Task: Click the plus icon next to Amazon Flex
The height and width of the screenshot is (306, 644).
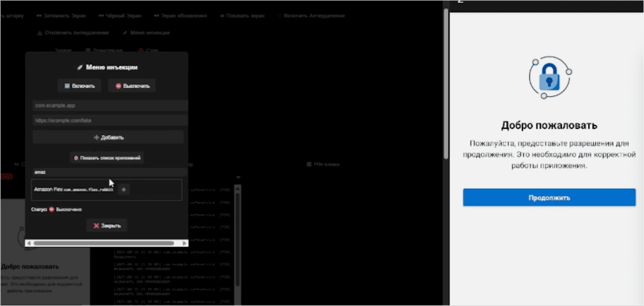Action: (x=124, y=189)
